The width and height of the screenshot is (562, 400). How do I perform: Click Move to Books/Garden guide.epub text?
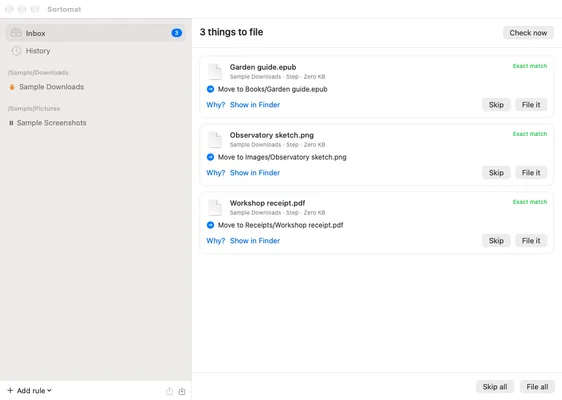click(272, 89)
